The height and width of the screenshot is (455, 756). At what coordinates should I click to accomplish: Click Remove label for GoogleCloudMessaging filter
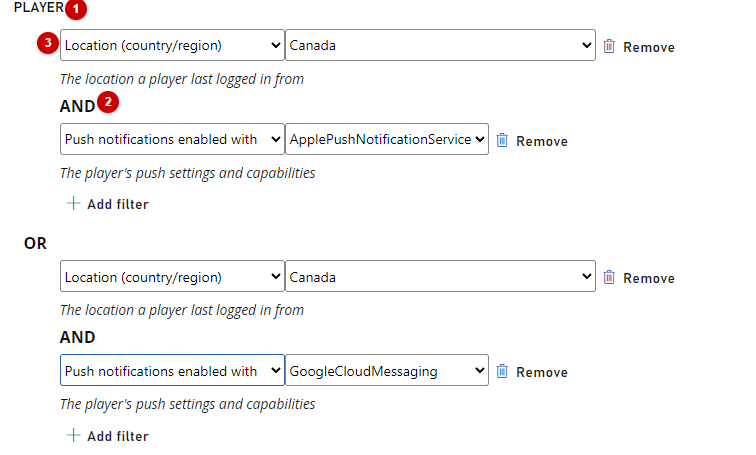pyautogui.click(x=542, y=372)
